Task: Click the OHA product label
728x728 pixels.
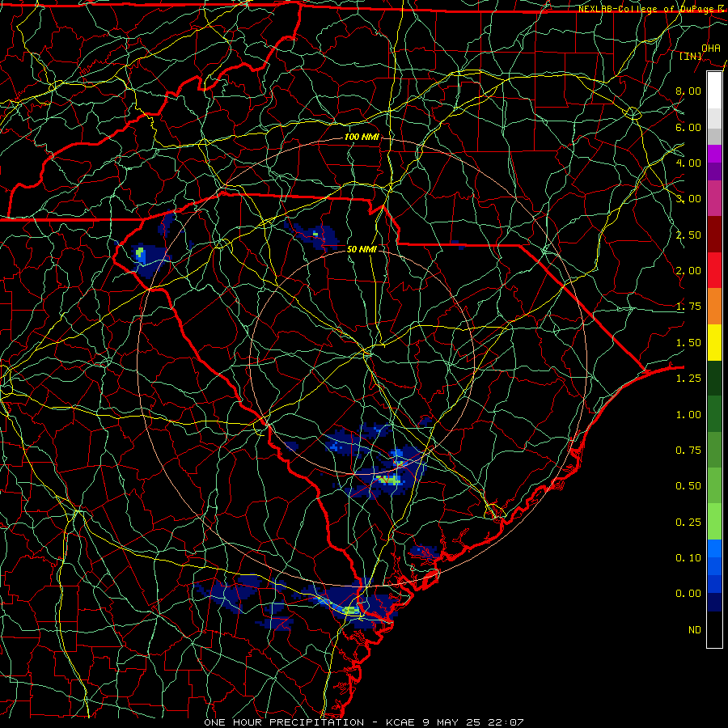Action: (711, 49)
